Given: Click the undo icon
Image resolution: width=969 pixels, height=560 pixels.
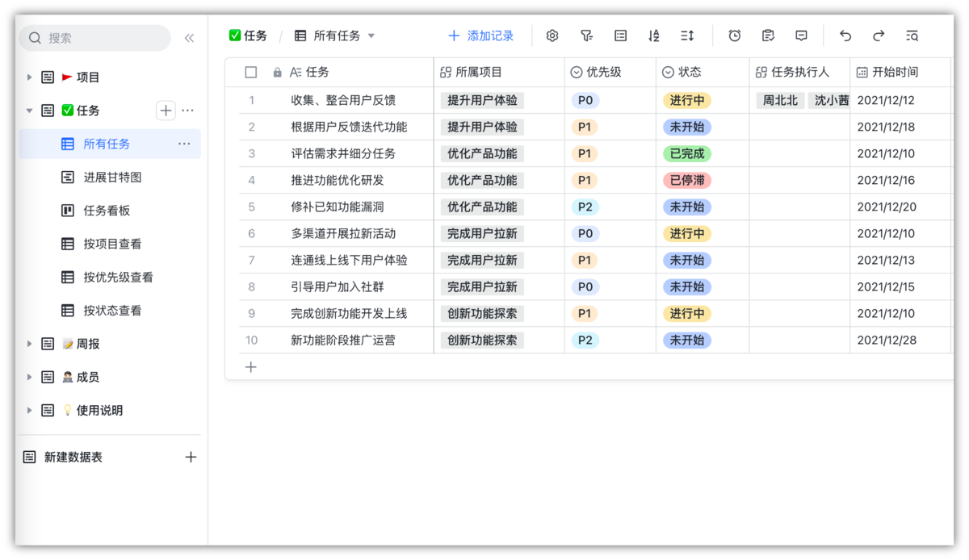Looking at the screenshot, I should tap(845, 36).
